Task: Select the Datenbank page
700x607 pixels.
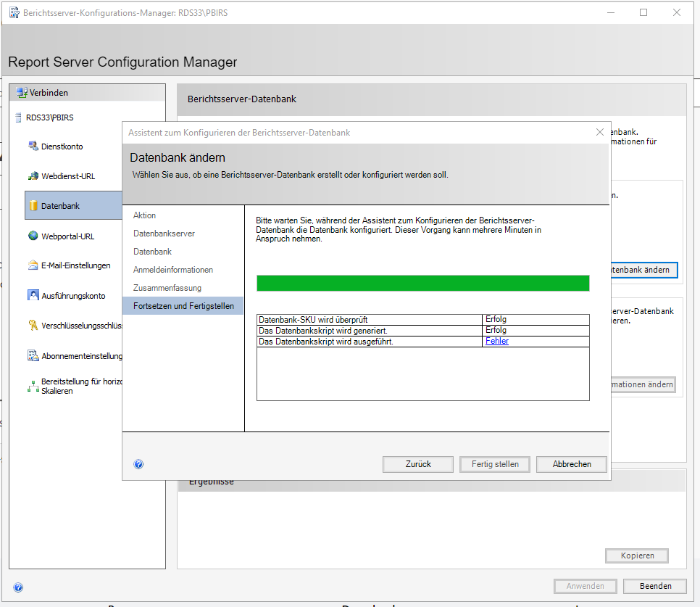Action: click(74, 205)
